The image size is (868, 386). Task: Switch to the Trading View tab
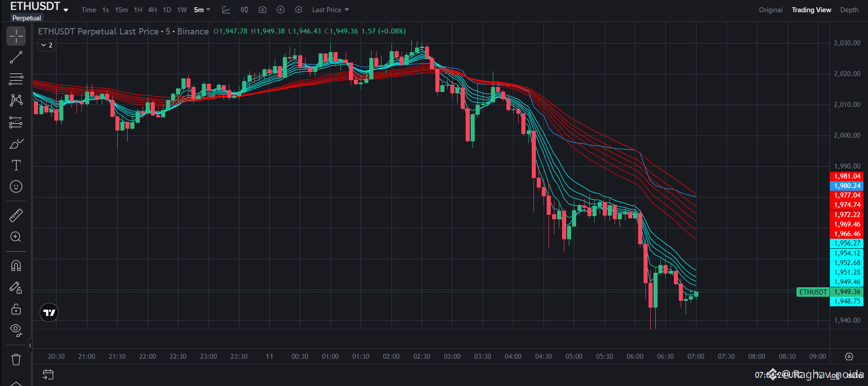coord(811,10)
